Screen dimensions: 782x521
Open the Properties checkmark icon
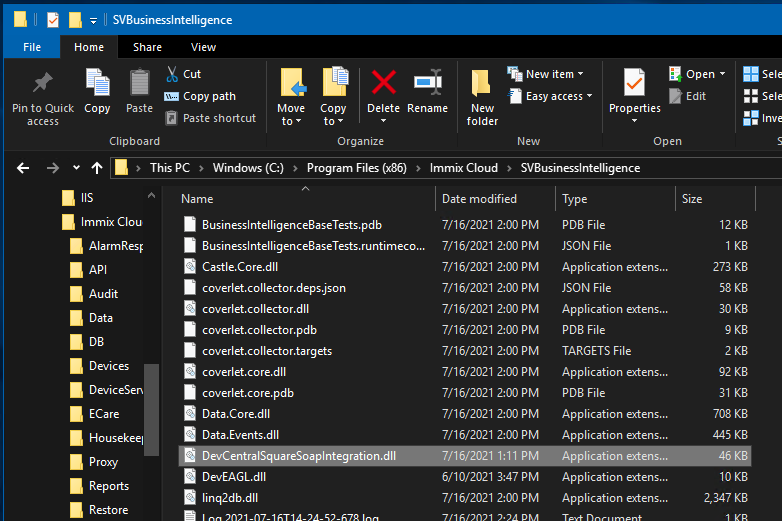(634, 82)
